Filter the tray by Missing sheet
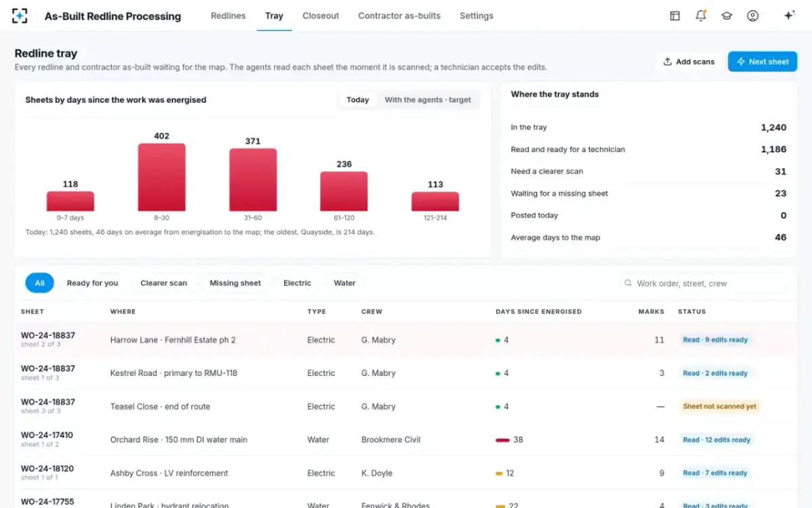This screenshot has height=508, width=812. click(235, 283)
